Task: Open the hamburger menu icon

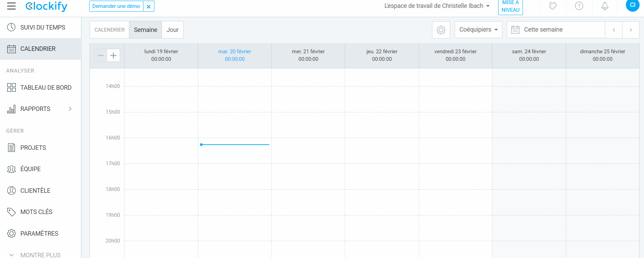Action: click(11, 6)
